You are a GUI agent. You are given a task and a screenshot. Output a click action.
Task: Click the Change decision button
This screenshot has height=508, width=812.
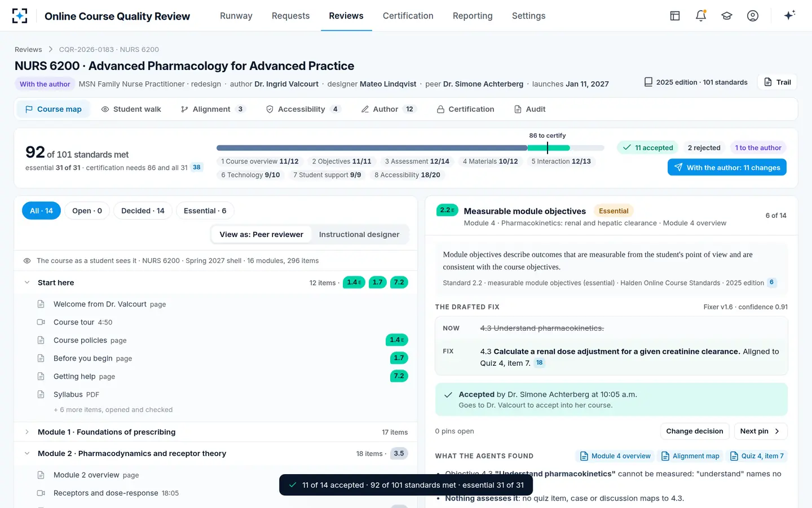coord(695,431)
